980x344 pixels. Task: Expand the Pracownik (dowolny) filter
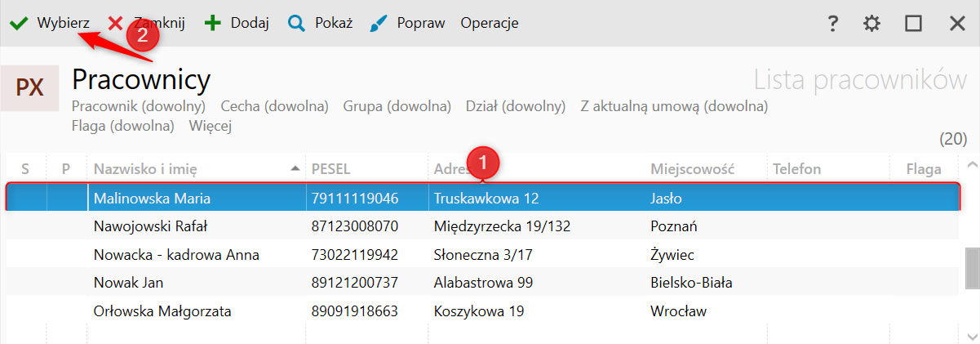coord(138,106)
